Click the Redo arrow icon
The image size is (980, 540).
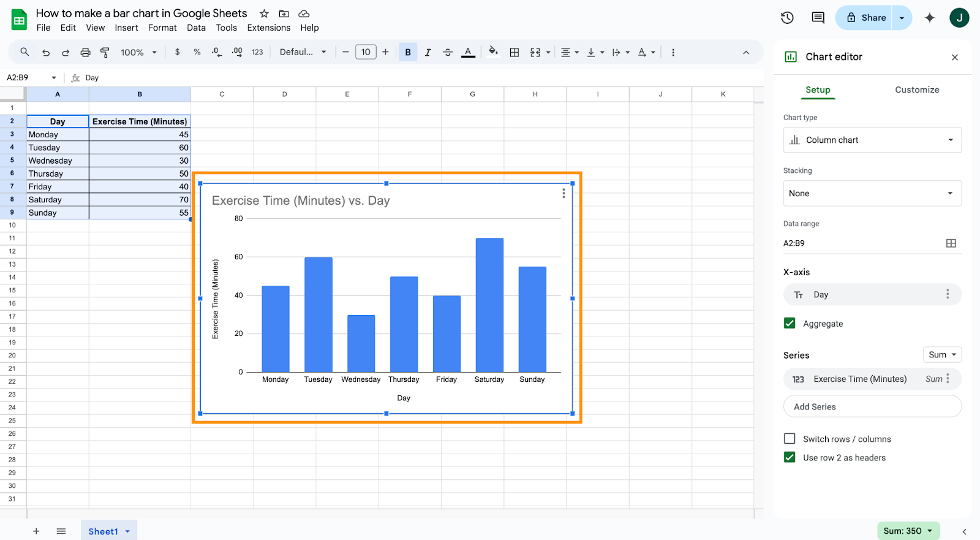click(66, 53)
